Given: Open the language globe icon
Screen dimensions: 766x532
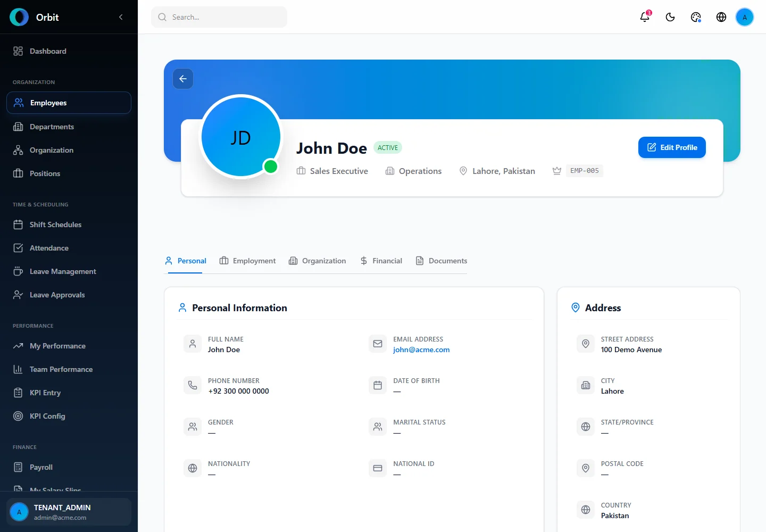Looking at the screenshot, I should (721, 17).
